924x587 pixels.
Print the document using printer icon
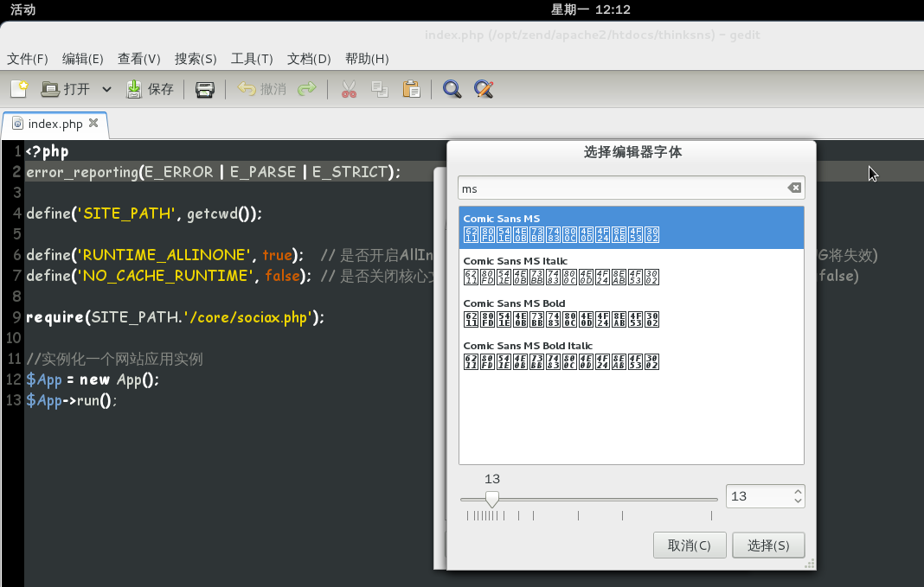click(x=204, y=90)
